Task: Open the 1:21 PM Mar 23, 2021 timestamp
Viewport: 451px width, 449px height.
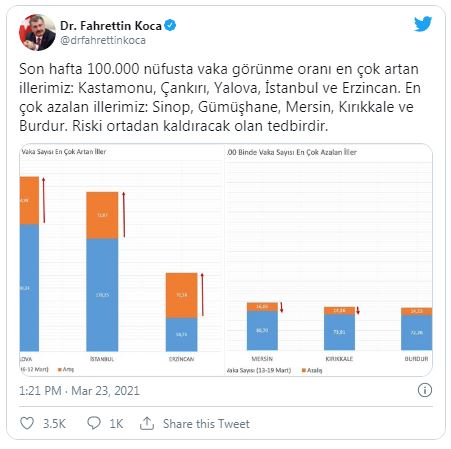Action: [79, 391]
